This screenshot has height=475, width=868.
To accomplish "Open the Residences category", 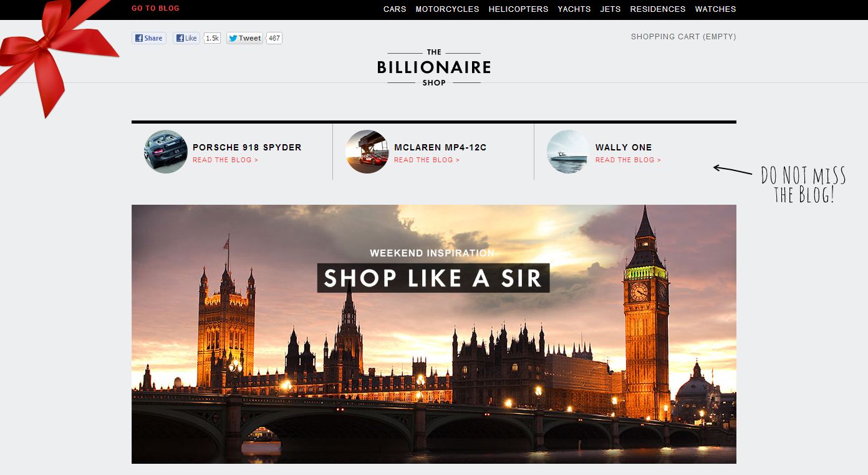I will pyautogui.click(x=658, y=9).
